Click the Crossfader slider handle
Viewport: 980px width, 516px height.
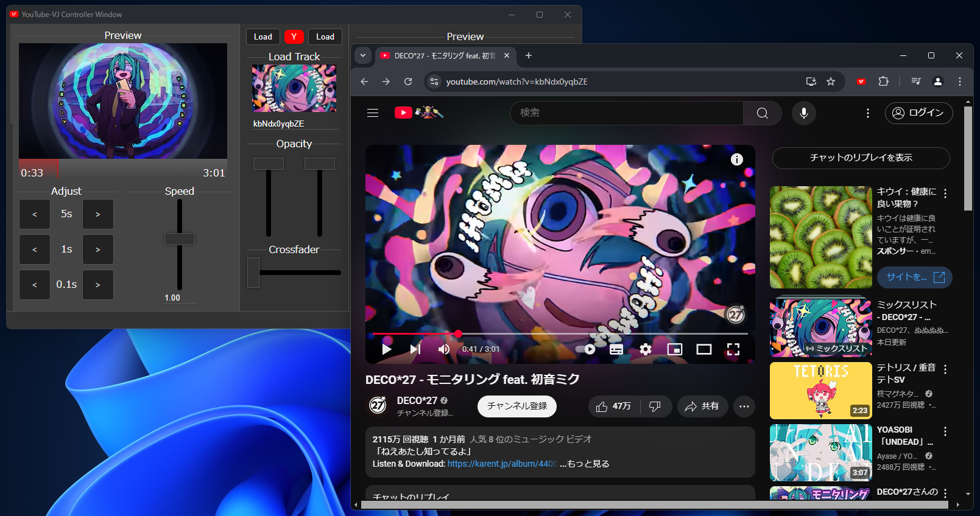click(253, 273)
